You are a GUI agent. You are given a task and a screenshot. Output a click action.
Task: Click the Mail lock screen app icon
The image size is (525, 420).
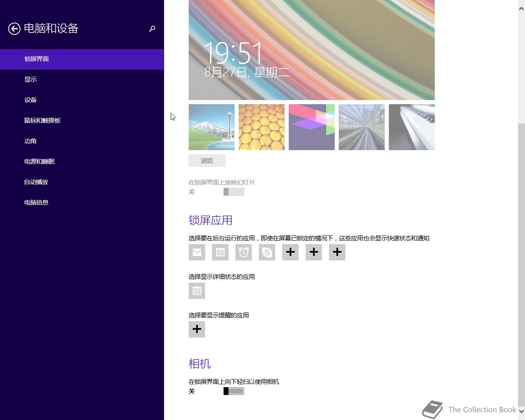click(197, 252)
